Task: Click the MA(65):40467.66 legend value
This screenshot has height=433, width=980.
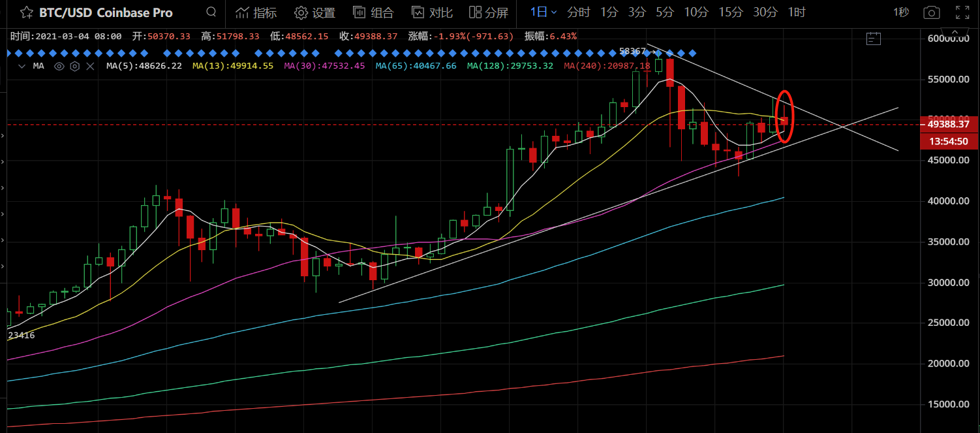Action: [416, 66]
